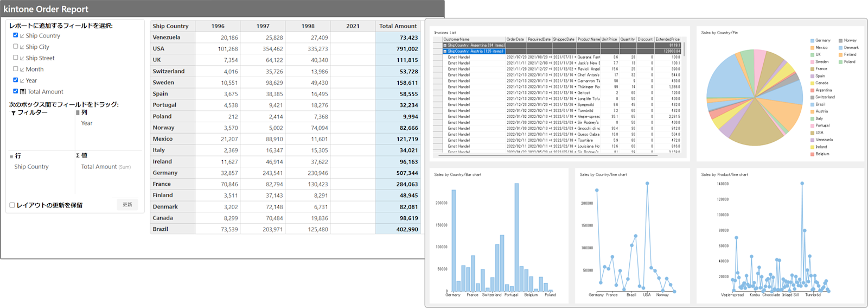This screenshot has height=308, width=868.
Task: Click the Ship Country pivot column header
Action: click(173, 26)
